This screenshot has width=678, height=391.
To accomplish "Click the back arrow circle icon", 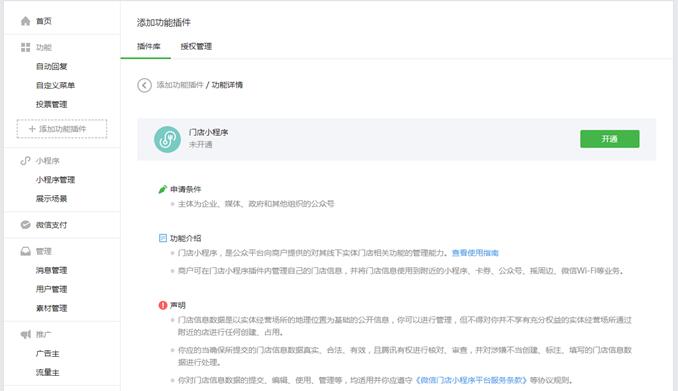I will (144, 85).
